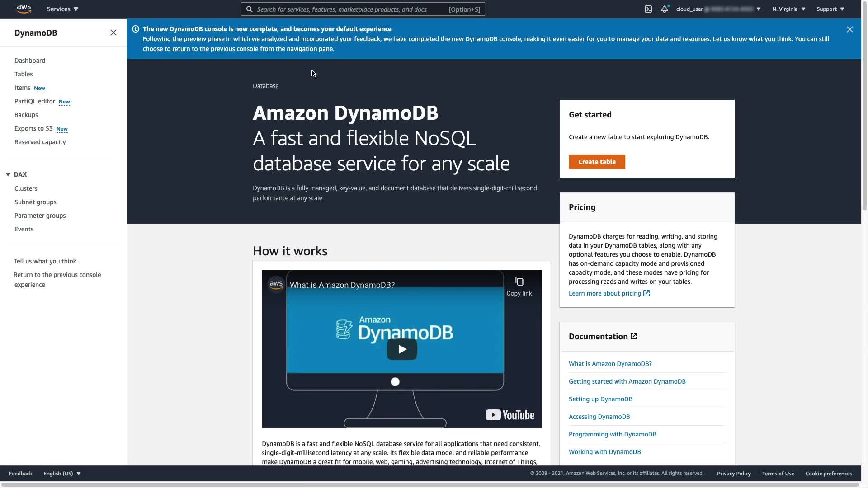Screen dimensions: 868x488
Task: Click the banner info circle icon
Action: pos(135,29)
